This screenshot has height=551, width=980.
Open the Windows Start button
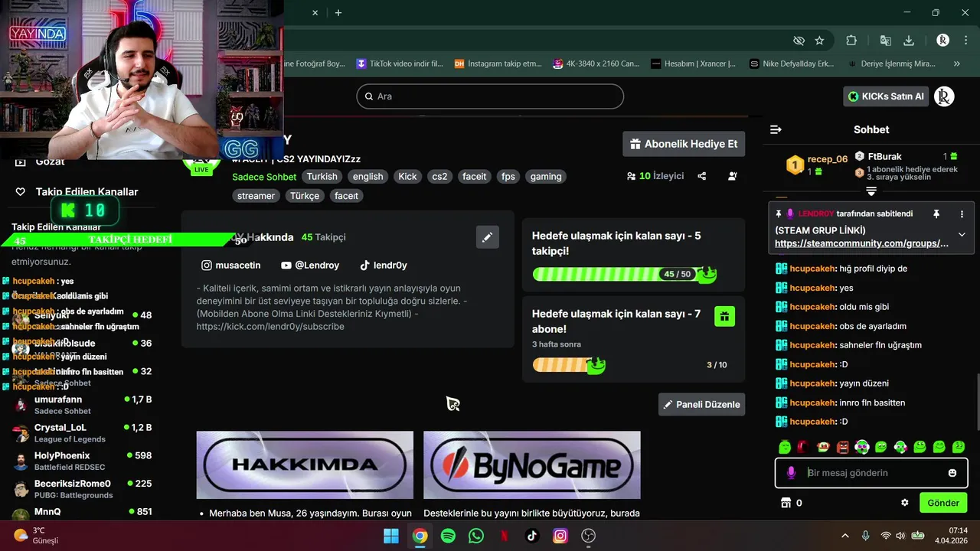[x=391, y=536]
